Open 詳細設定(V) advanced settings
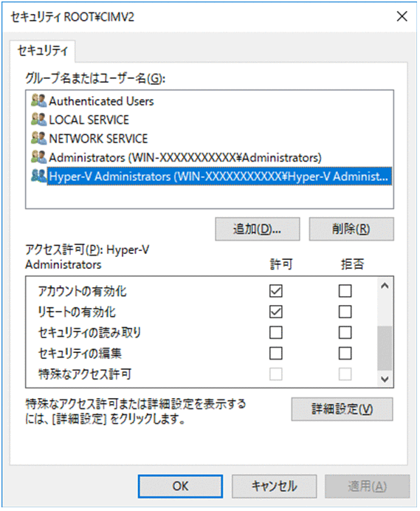420x511 pixels. pyautogui.click(x=342, y=409)
